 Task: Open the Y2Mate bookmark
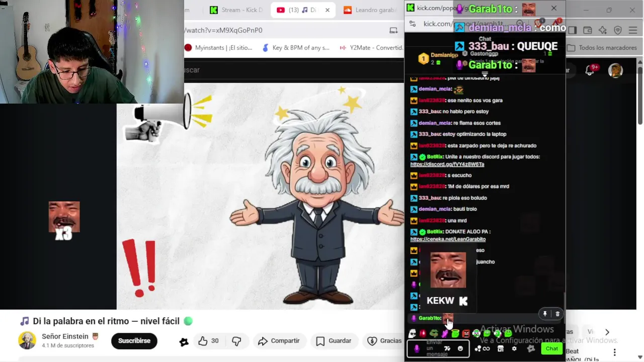pyautogui.click(x=371, y=48)
